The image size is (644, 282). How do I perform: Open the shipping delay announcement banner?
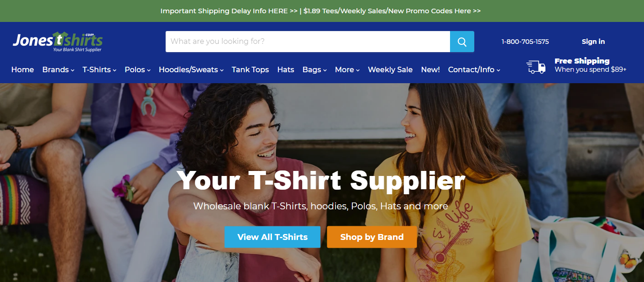point(320,11)
